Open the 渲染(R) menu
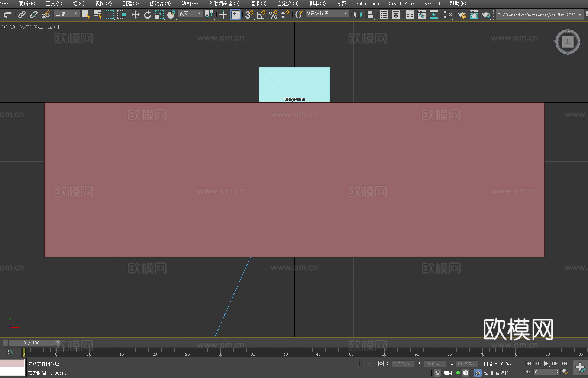588x378 pixels. tap(258, 3)
